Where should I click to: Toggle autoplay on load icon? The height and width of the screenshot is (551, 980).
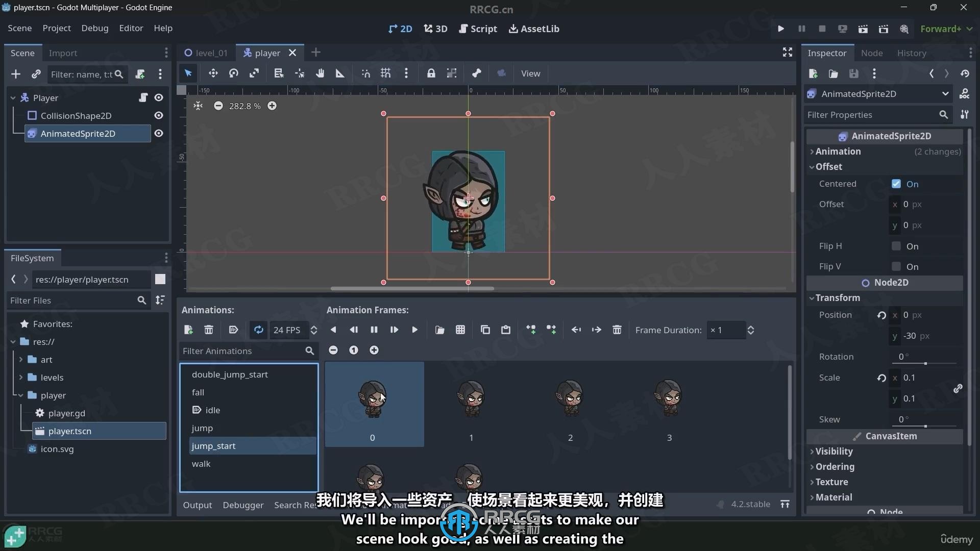[x=233, y=330]
